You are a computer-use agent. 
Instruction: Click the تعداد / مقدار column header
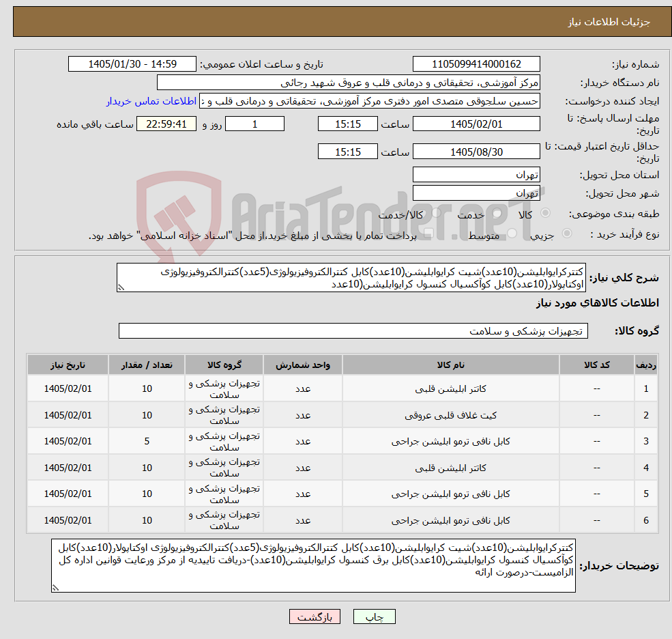click(x=147, y=365)
